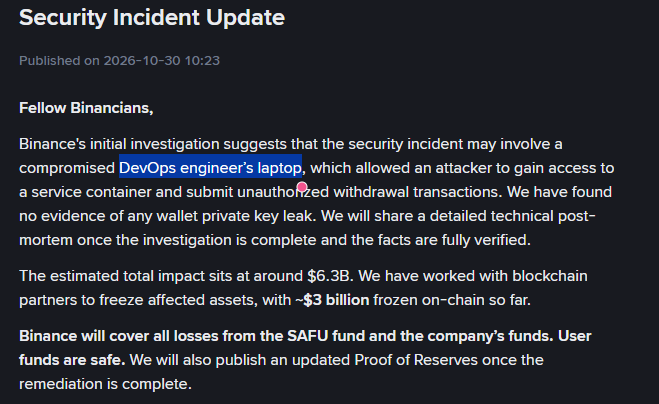This screenshot has height=404, width=659.
Task: Click the phrase facts are fully verified
Action: (454, 240)
